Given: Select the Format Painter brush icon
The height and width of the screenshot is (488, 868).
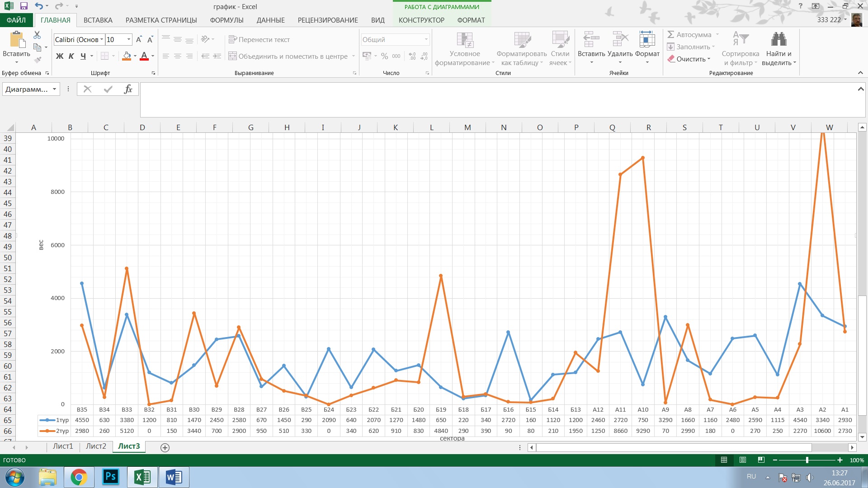Looking at the screenshot, I should [x=38, y=60].
